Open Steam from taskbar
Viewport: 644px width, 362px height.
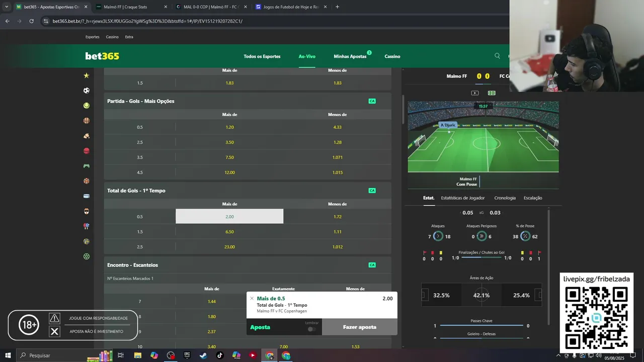point(203,355)
